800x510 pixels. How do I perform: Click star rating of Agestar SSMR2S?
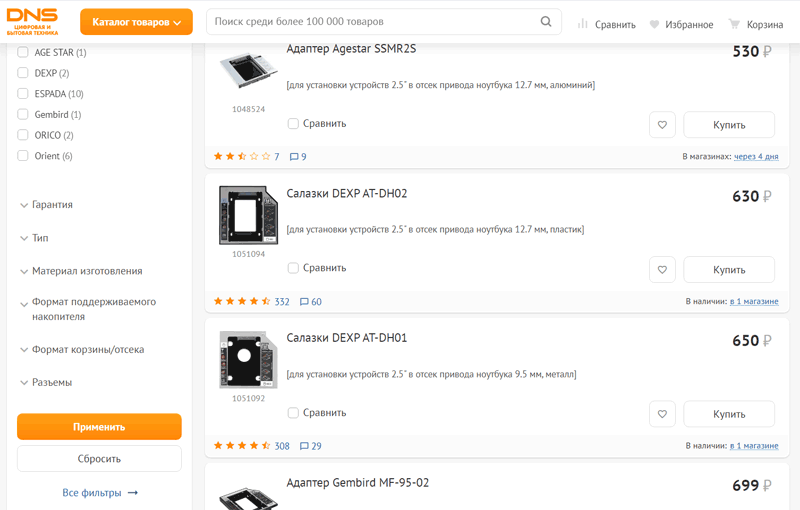click(x=242, y=156)
